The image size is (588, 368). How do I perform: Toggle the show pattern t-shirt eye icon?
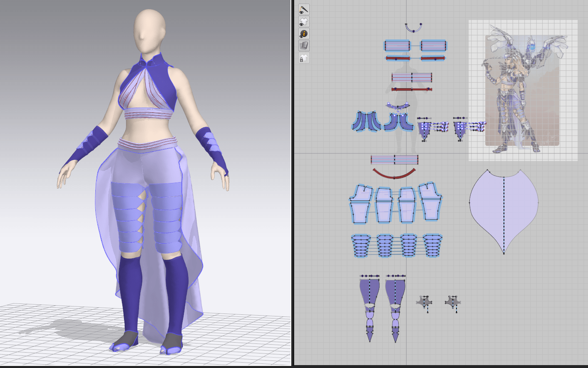pyautogui.click(x=304, y=22)
